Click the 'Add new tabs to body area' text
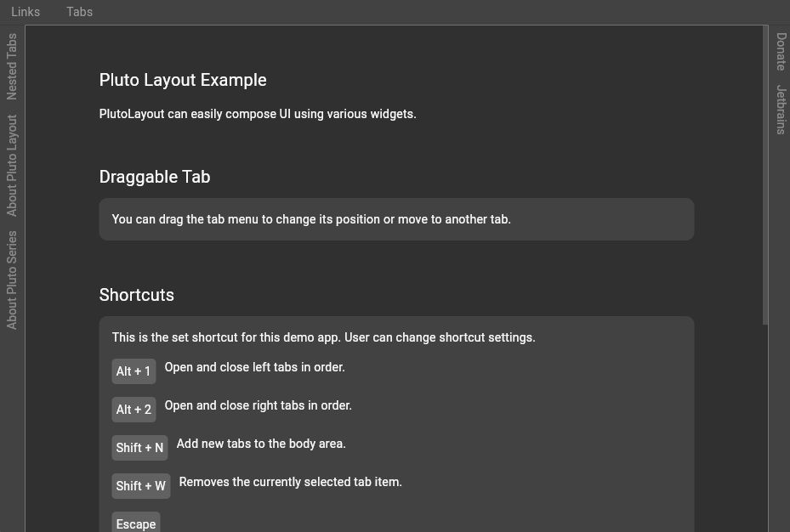This screenshot has width=790, height=532. click(261, 444)
